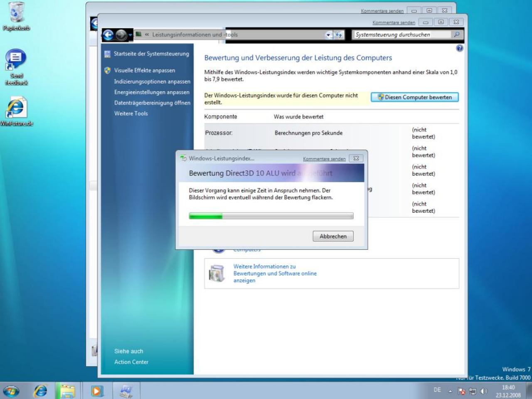Viewport: 532px width, 399px height.
Task: Click the breadcrumb double chevron in address bar
Action: point(147,35)
